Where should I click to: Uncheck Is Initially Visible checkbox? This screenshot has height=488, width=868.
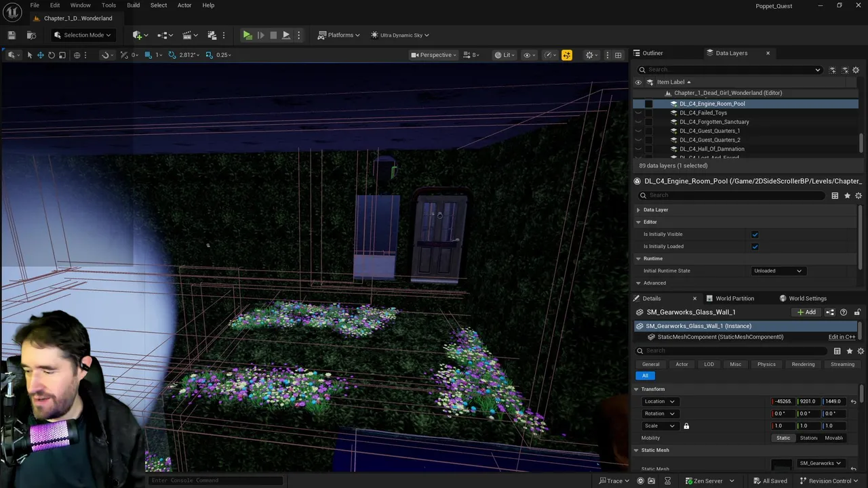click(x=755, y=235)
